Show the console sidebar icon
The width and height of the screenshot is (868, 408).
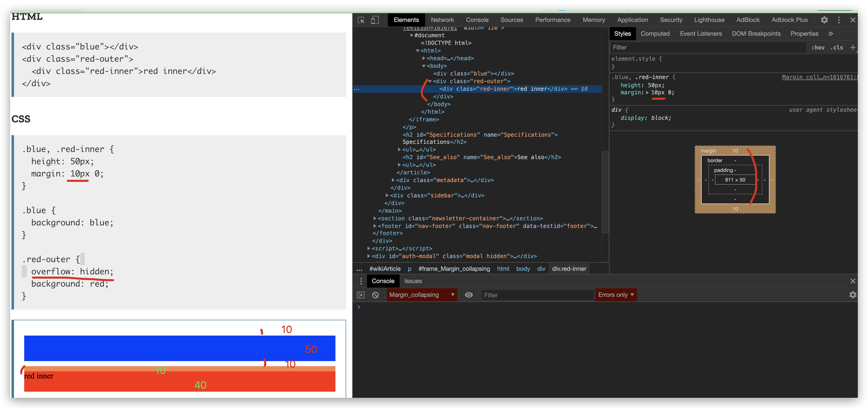pyautogui.click(x=361, y=295)
